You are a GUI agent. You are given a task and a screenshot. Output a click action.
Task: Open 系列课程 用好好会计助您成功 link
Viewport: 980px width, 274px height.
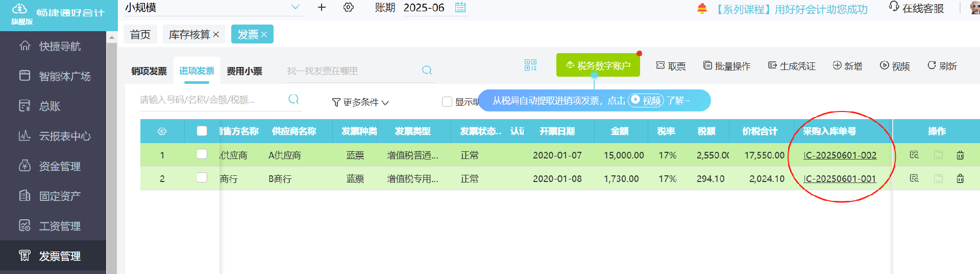point(790,9)
